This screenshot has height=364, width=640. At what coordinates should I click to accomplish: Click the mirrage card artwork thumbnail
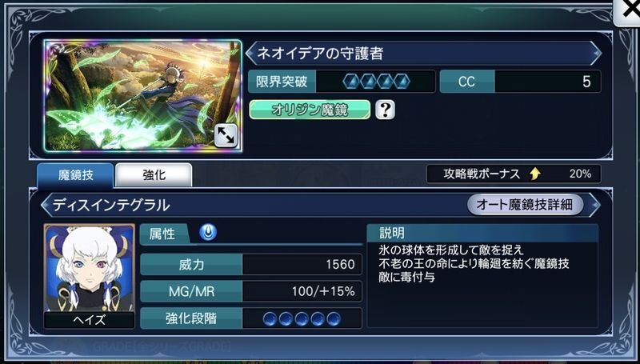click(143, 96)
